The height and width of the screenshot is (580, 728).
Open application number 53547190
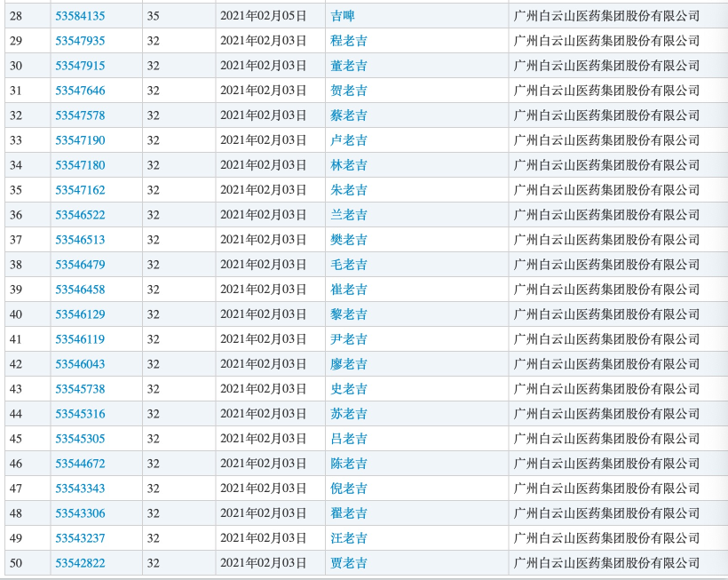click(x=80, y=140)
